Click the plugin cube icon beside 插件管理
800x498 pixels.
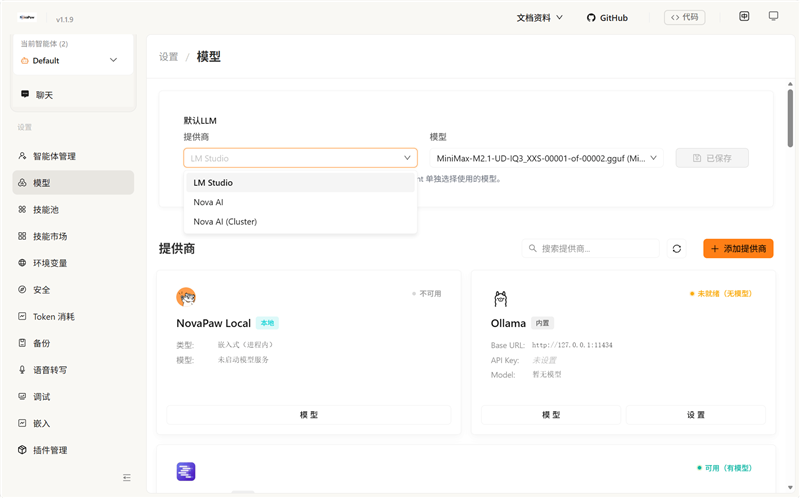pos(22,450)
